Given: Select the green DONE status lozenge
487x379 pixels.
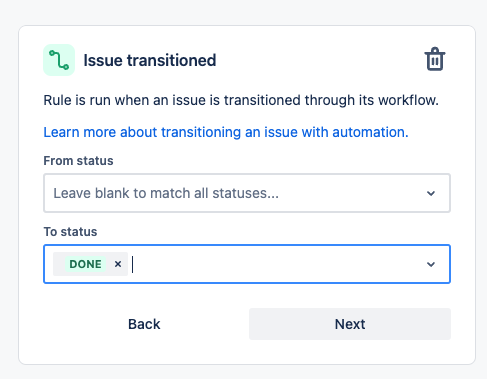Looking at the screenshot, I should [85, 264].
